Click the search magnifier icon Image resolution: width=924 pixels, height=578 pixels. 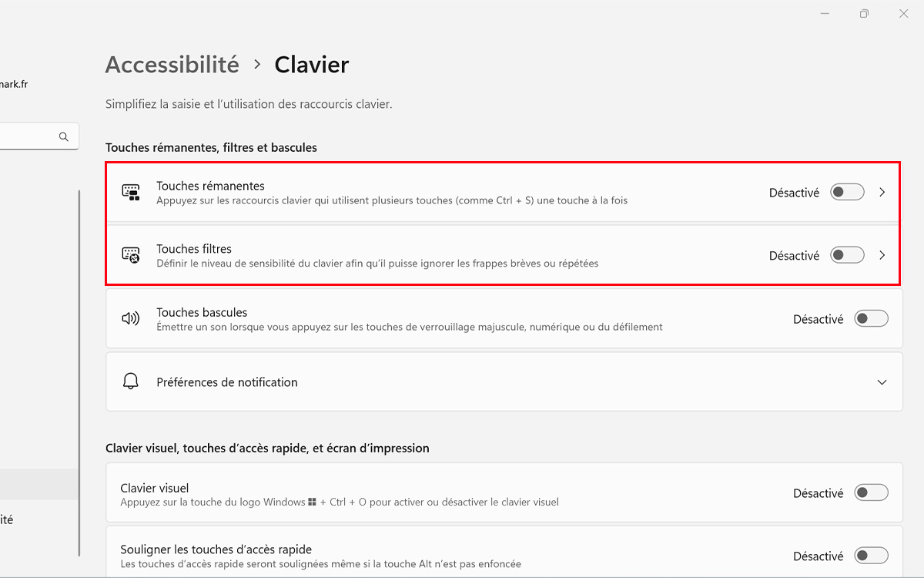pos(64,136)
